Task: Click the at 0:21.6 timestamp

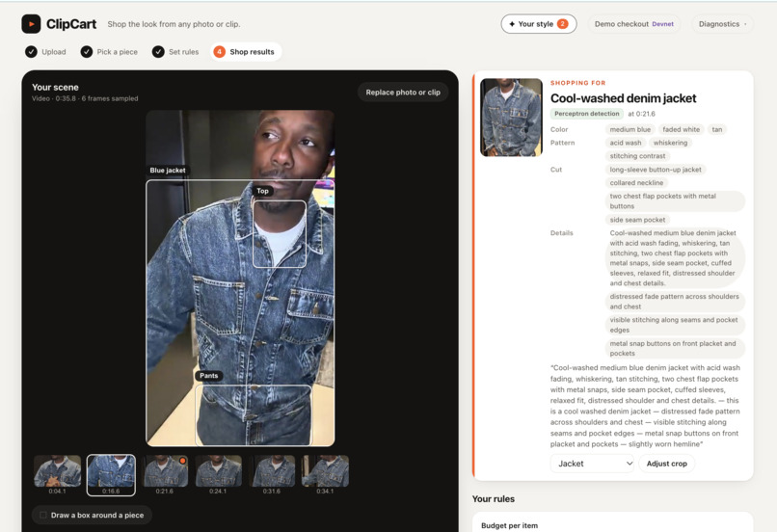Action: (x=641, y=114)
